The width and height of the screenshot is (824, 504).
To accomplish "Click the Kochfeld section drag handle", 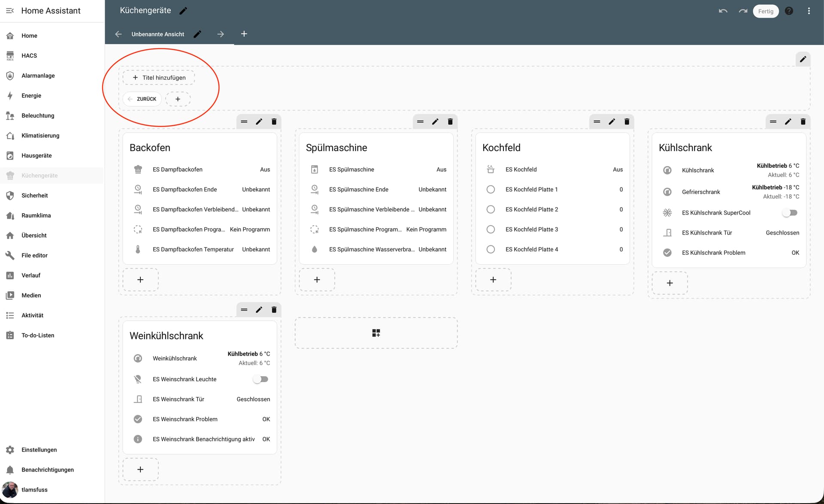I will [x=597, y=122].
